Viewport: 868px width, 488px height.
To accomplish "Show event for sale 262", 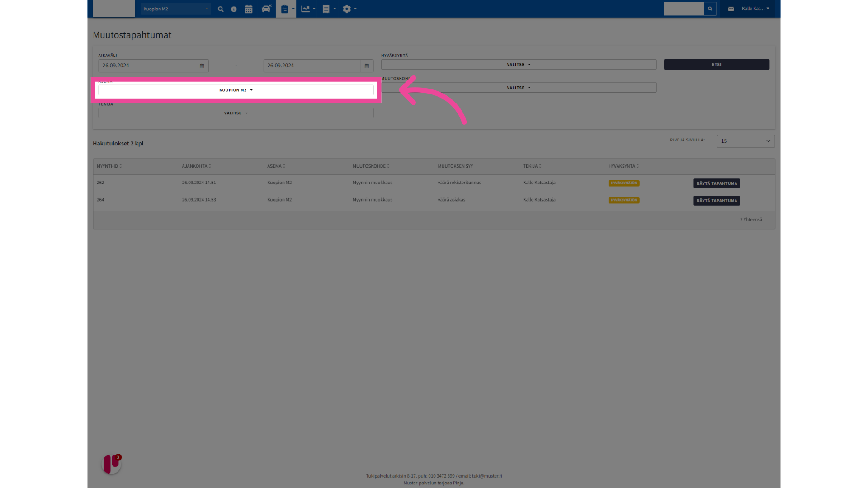I will [717, 183].
